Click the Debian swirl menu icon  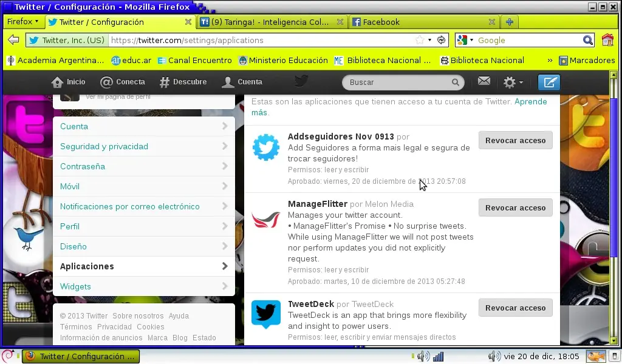[x=7, y=356]
